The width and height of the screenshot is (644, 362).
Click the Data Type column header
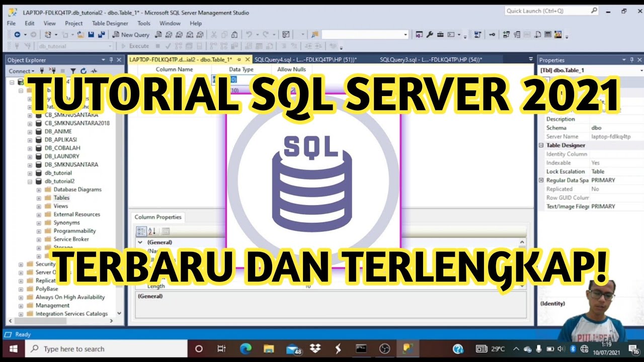pos(242,69)
